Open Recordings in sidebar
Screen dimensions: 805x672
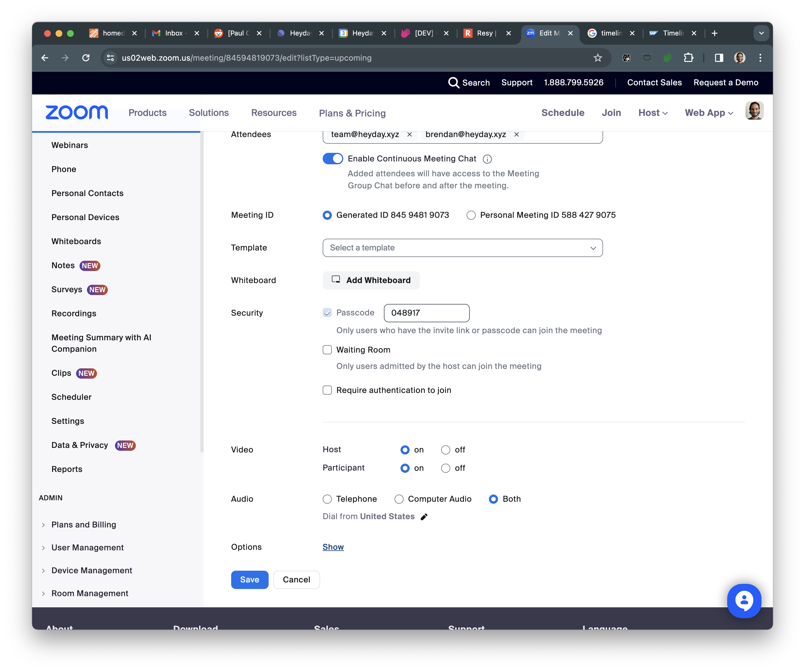pos(74,313)
